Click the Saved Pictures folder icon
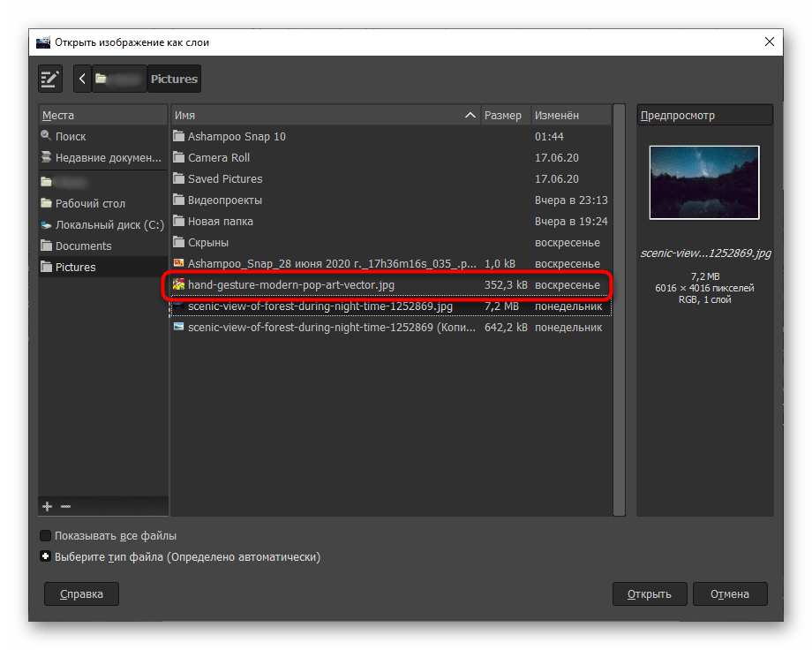This screenshot has width=812, height=650. point(178,178)
